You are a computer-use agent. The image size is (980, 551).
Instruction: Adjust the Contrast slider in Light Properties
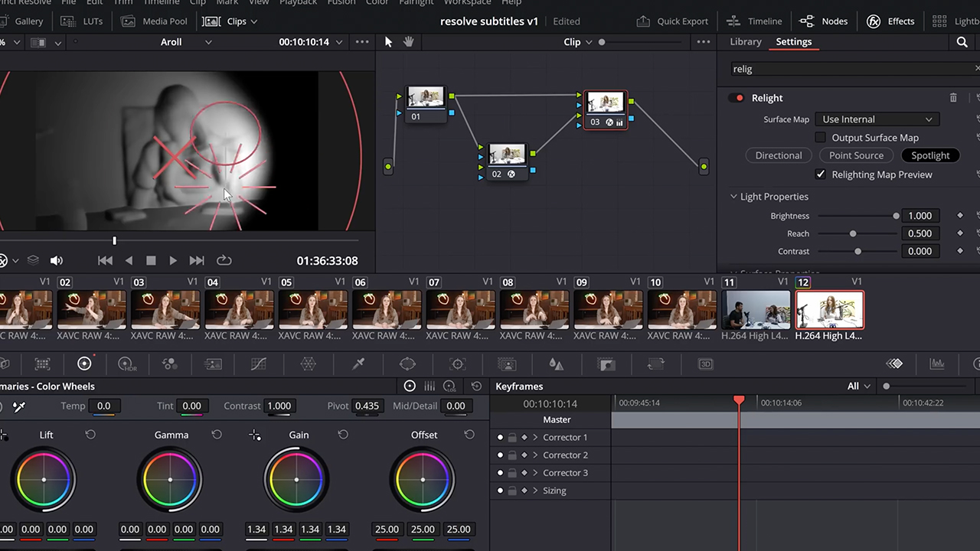point(857,251)
